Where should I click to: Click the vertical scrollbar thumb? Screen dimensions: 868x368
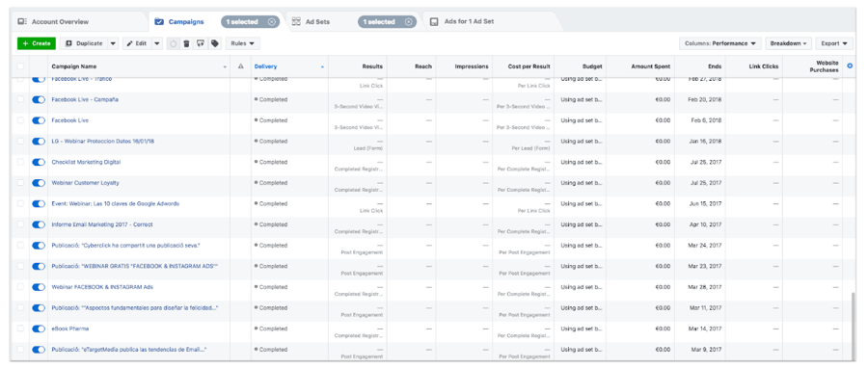tap(853, 326)
